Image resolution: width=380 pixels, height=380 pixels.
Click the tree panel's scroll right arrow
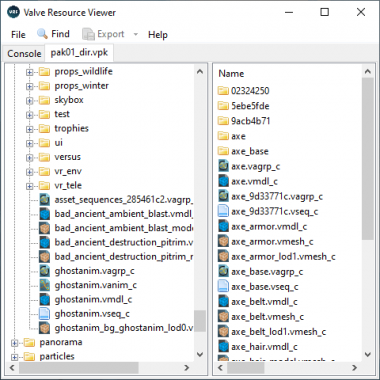click(x=187, y=368)
